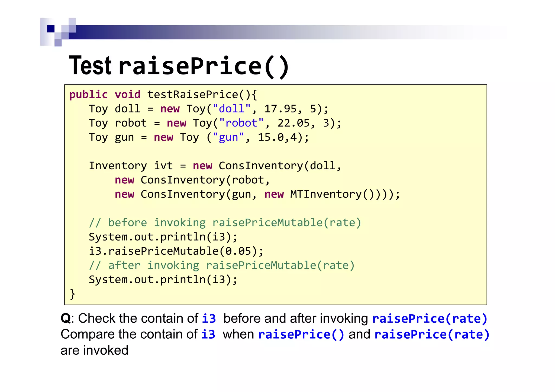This screenshot has width=555, height=392.
Task: Click the comment '// before invoking raisePriceMutable(rate)'
Action: click(x=225, y=223)
